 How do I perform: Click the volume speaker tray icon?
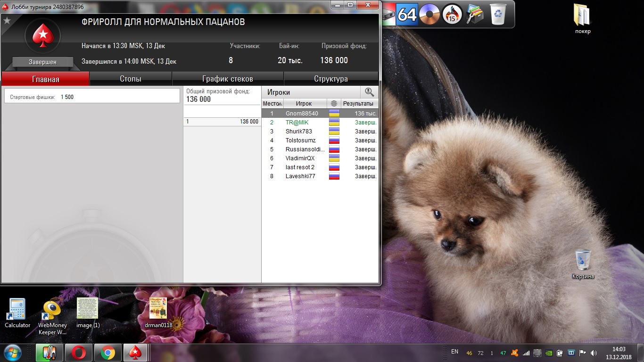(x=594, y=353)
